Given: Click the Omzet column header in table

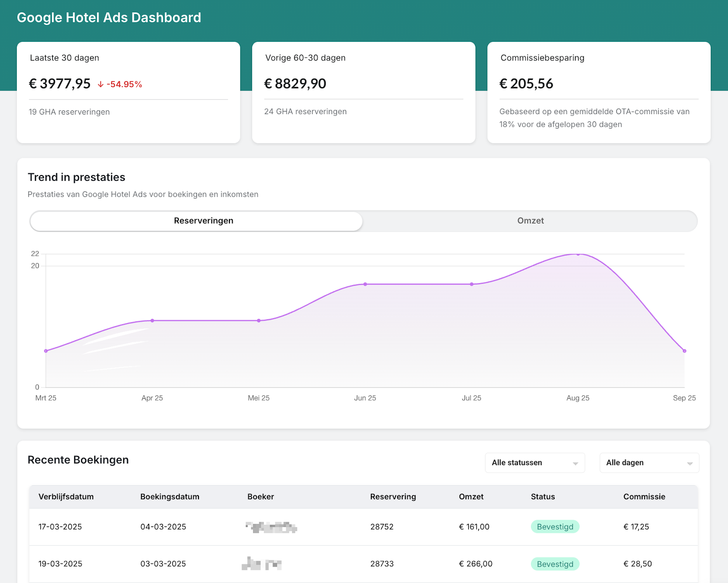Looking at the screenshot, I should [x=471, y=497].
